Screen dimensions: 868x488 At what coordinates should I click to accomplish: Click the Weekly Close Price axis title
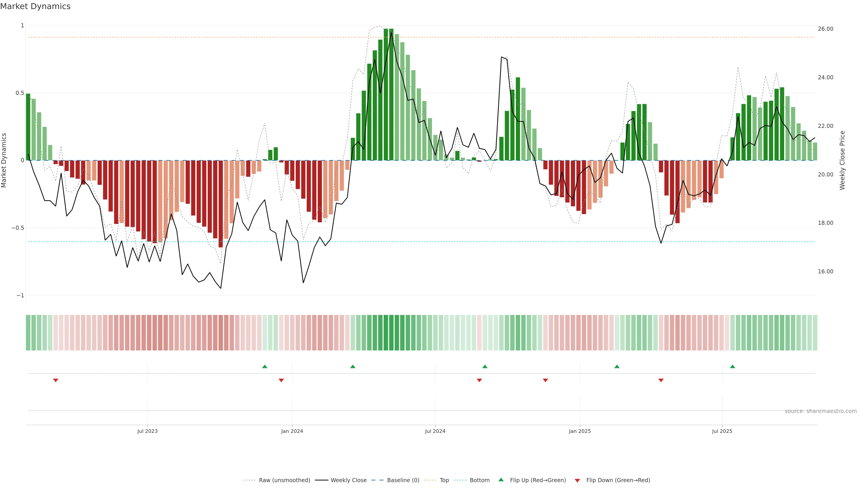(x=842, y=160)
